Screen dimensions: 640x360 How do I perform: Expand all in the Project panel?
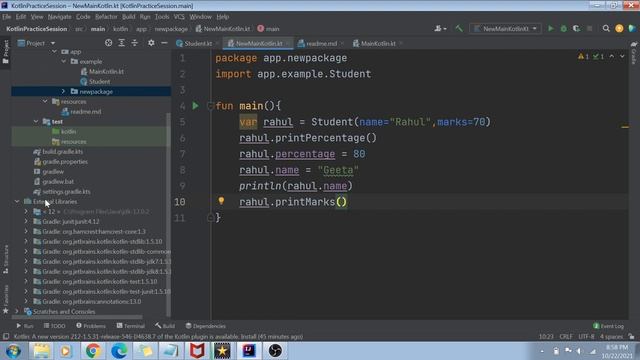[122, 43]
